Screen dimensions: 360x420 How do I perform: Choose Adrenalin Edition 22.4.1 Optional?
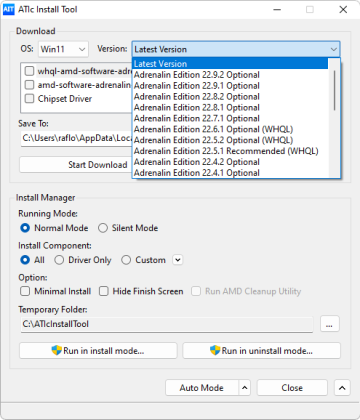230,173
